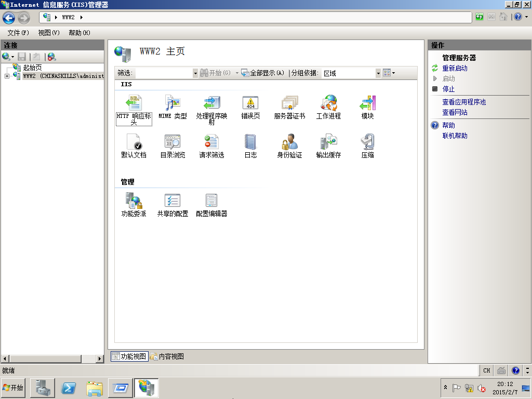Click the grey Forward navigation arrow
532x399 pixels.
tap(24, 18)
